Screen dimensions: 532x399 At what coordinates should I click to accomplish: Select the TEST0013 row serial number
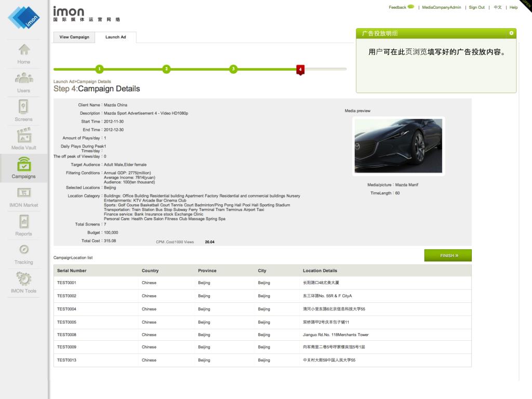[x=66, y=361]
